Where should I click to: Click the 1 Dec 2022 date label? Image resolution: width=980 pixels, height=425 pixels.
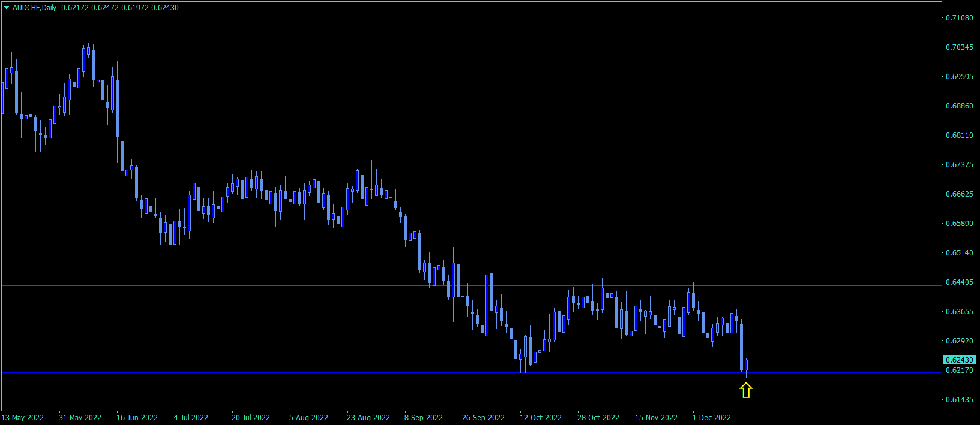712,418
